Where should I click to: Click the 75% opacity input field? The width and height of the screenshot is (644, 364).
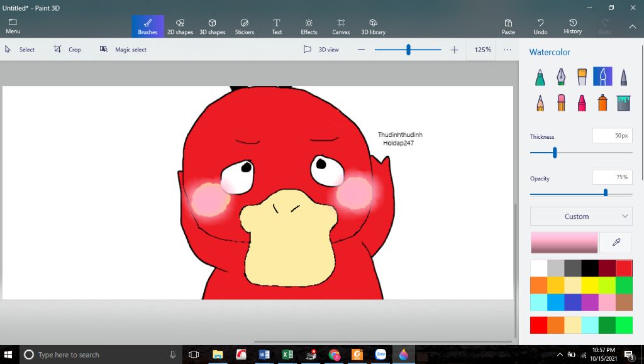coord(611,177)
